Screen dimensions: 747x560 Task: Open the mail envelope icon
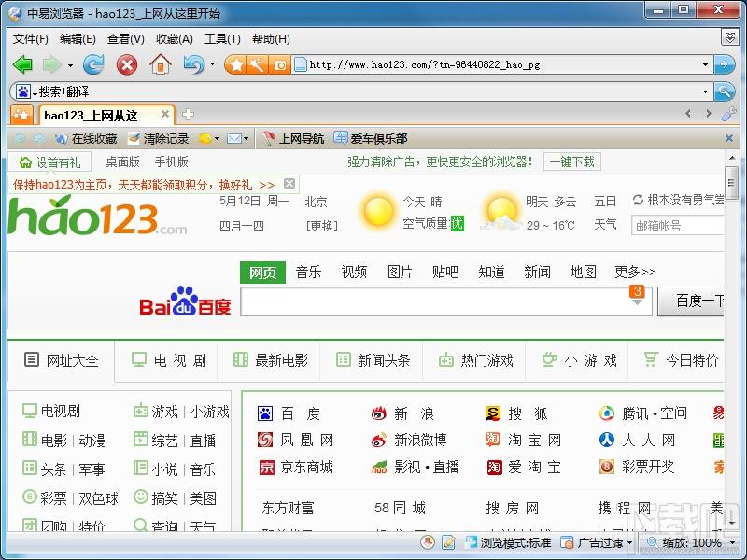coord(234,138)
